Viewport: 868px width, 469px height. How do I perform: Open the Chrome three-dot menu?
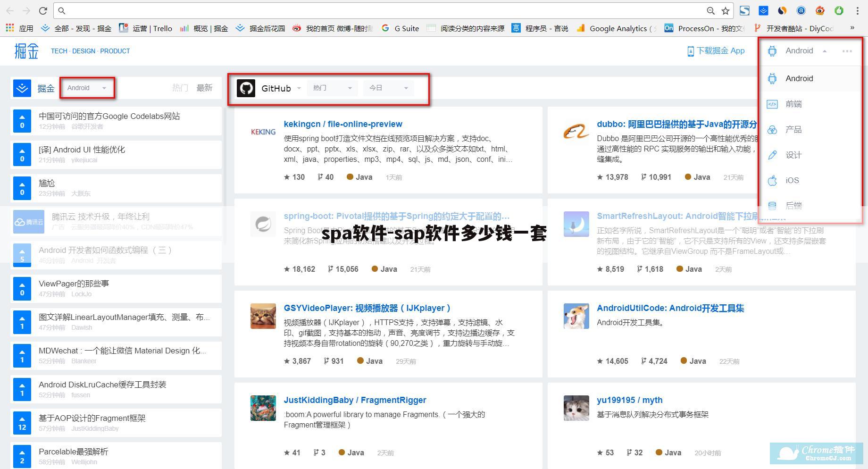point(858,10)
